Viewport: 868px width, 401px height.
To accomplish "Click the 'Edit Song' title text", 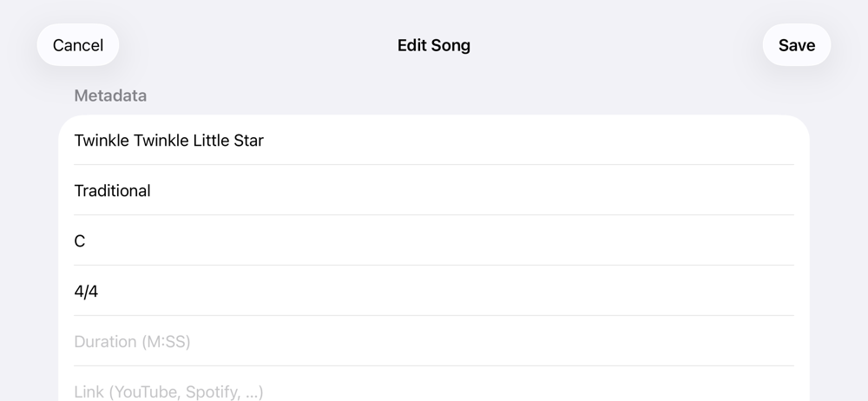I will pyautogui.click(x=434, y=45).
